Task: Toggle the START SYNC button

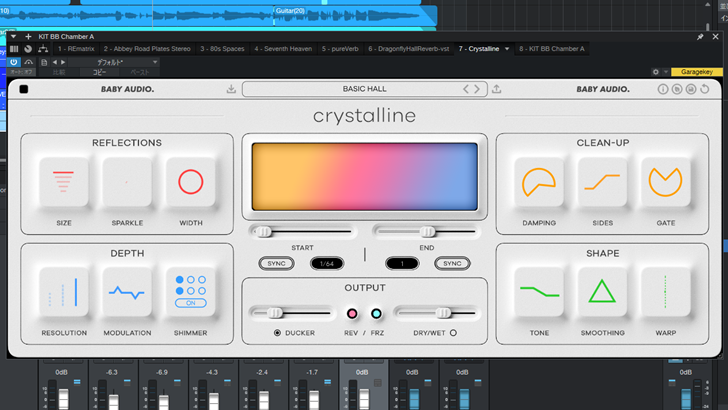Action: click(x=276, y=263)
